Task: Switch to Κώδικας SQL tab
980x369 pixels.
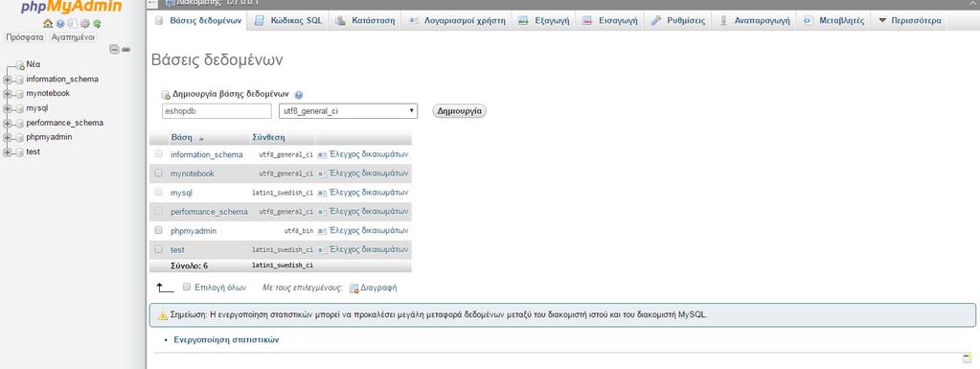Action: [288, 21]
